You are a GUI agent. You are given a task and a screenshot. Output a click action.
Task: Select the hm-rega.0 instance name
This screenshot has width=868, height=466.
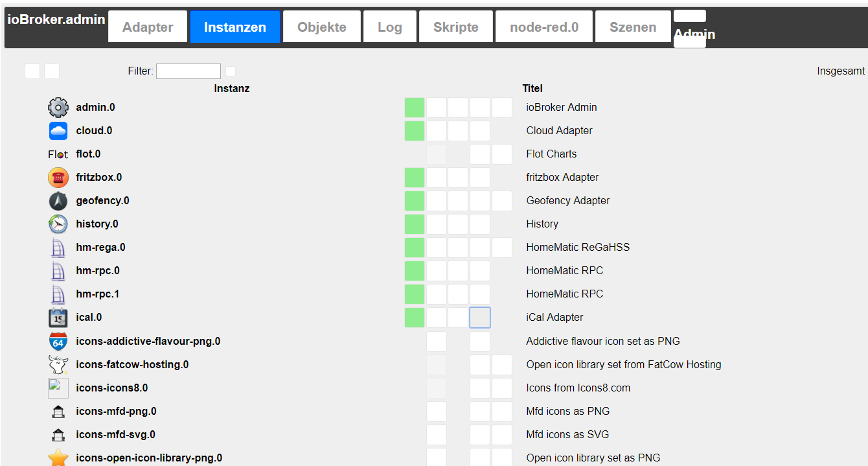click(x=100, y=248)
